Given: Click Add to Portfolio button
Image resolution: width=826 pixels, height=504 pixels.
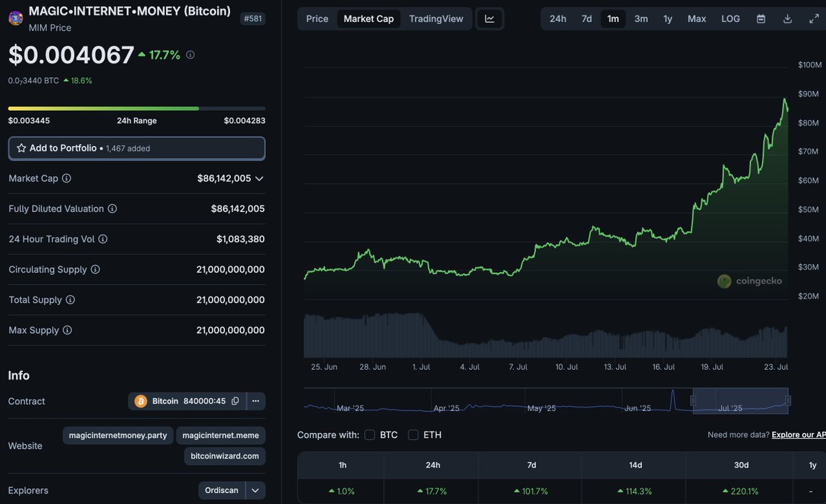Looking at the screenshot, I should pos(137,149).
